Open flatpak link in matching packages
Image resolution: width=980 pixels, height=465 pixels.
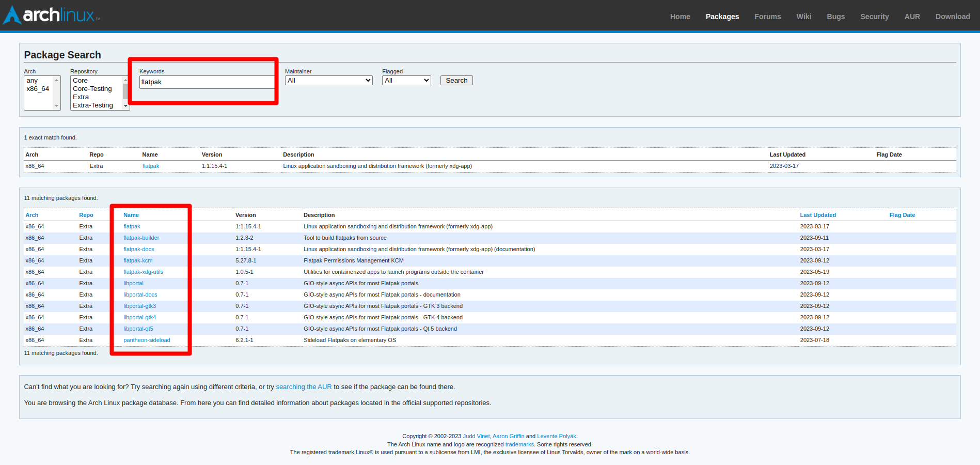click(x=132, y=227)
